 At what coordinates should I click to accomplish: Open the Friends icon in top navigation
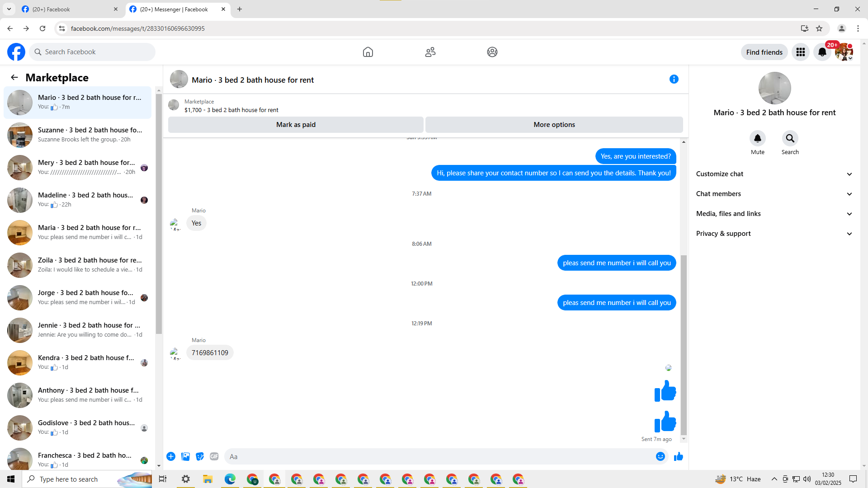click(x=430, y=52)
